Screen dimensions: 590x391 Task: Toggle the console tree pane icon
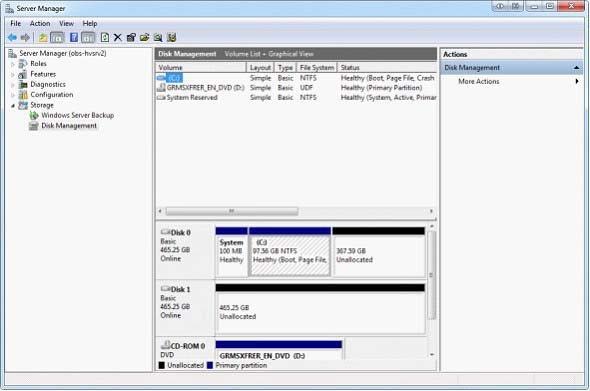57,38
